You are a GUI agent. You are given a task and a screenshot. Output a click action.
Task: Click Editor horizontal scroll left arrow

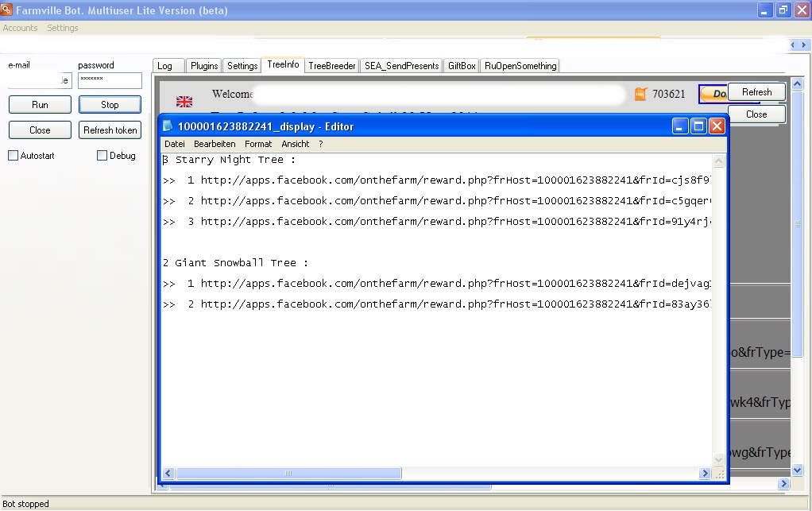pyautogui.click(x=168, y=473)
